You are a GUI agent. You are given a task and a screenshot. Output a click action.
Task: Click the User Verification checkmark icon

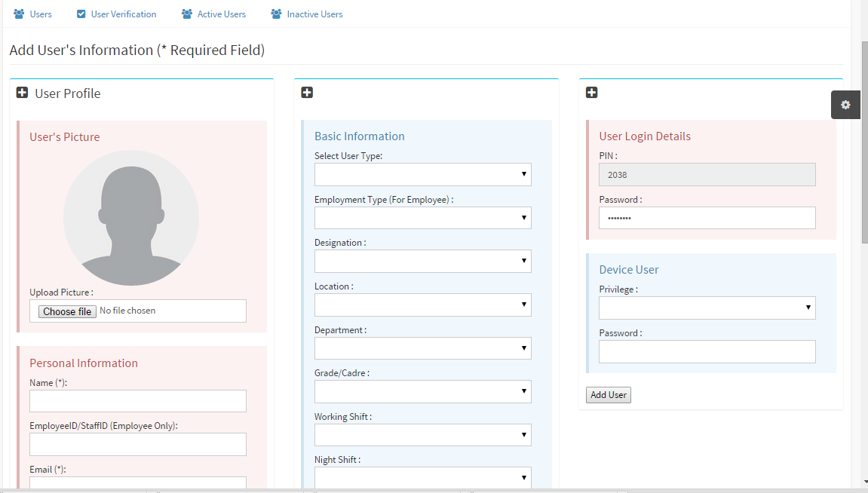pos(81,14)
